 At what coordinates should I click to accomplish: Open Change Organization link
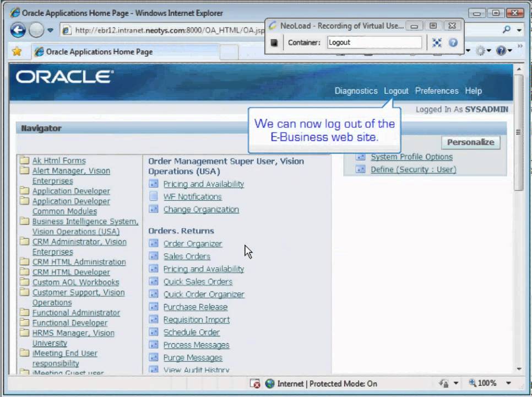click(201, 210)
